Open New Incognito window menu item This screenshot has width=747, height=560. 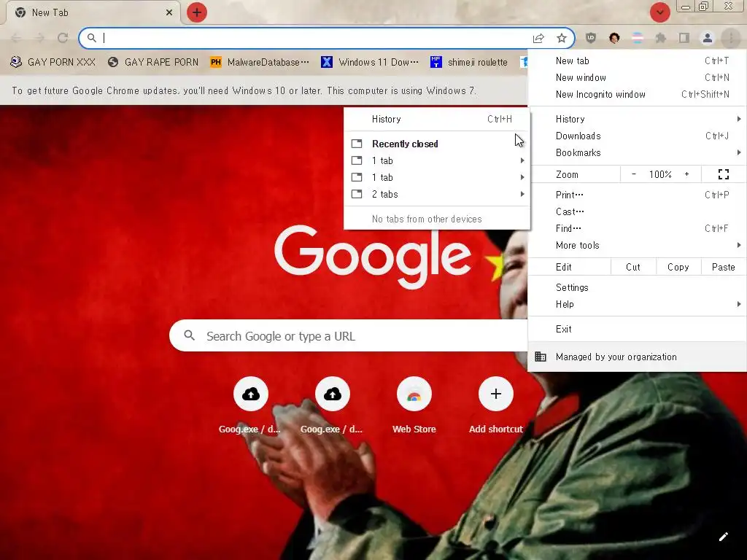[x=637, y=94]
